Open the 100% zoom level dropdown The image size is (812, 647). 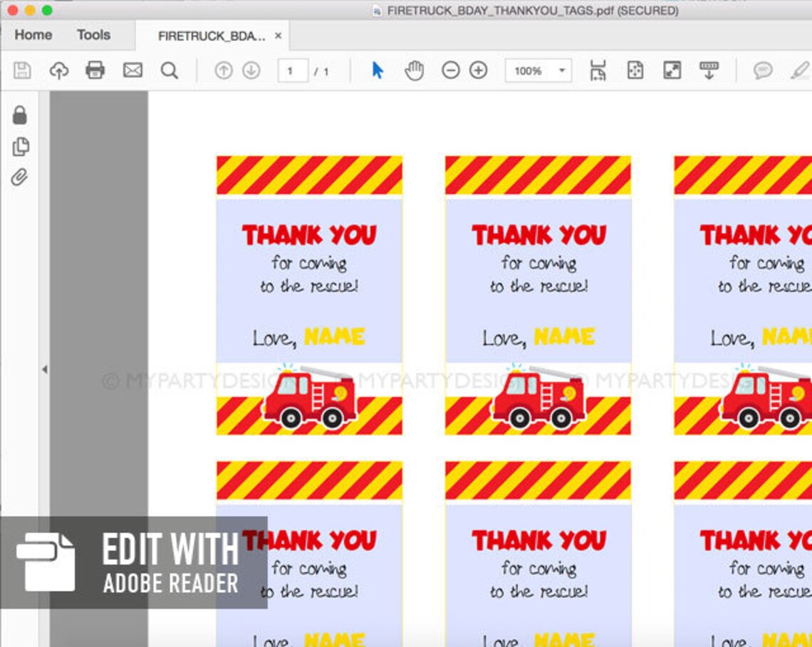click(x=538, y=71)
